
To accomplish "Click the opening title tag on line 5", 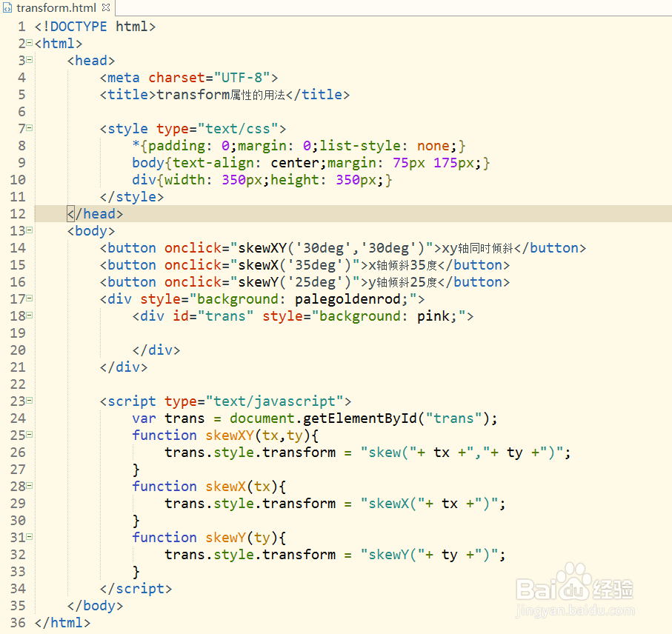I will click(128, 95).
